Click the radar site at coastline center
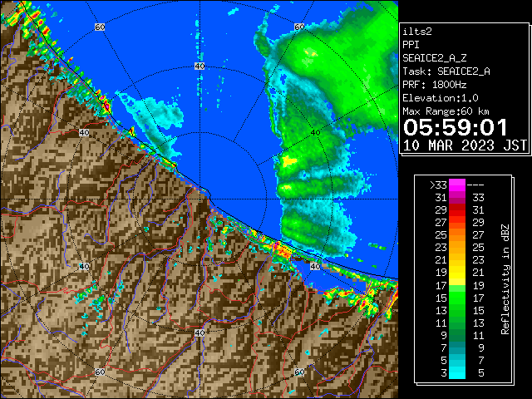Viewport: 532px width, 399px height. (x=199, y=199)
